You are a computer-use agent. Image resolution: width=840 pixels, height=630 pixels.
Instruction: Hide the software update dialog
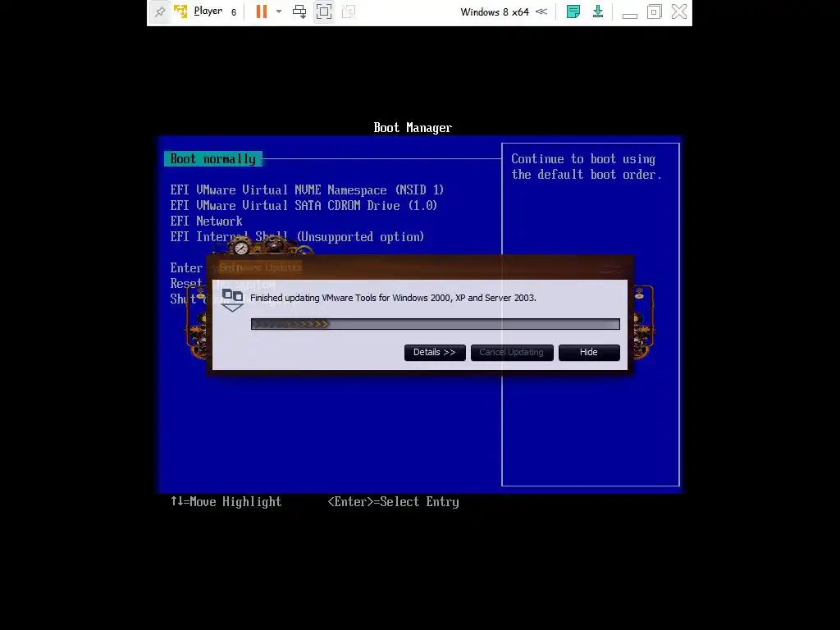[x=589, y=353]
